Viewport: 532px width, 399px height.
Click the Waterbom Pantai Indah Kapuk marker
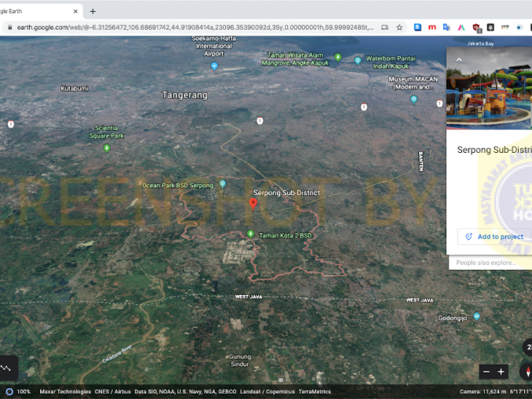coord(358,60)
